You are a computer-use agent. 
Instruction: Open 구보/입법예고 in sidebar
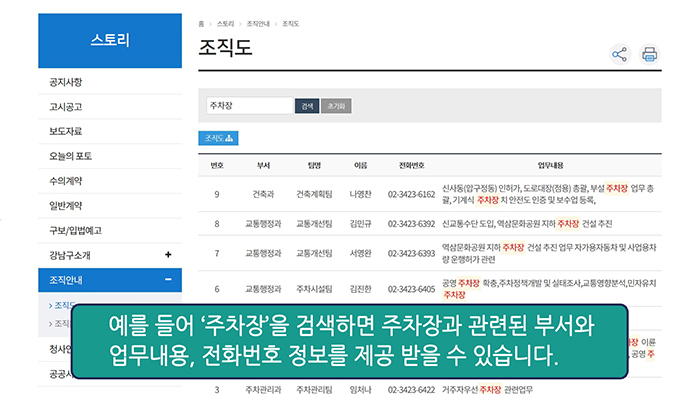(75, 231)
